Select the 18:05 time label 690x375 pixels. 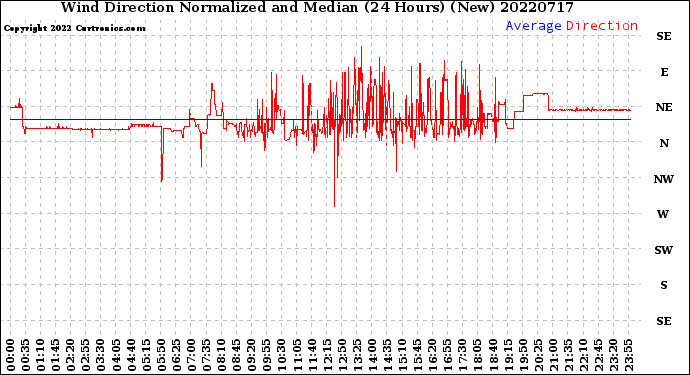pos(477,355)
